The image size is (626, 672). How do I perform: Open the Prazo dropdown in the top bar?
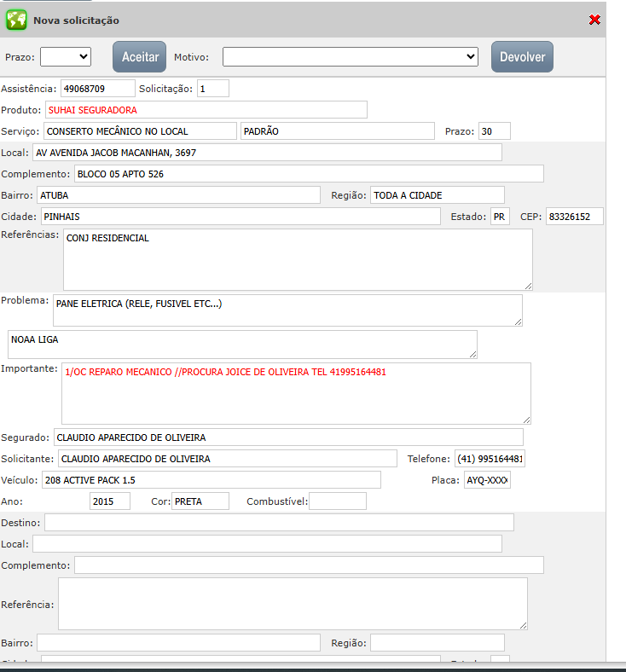(66, 57)
